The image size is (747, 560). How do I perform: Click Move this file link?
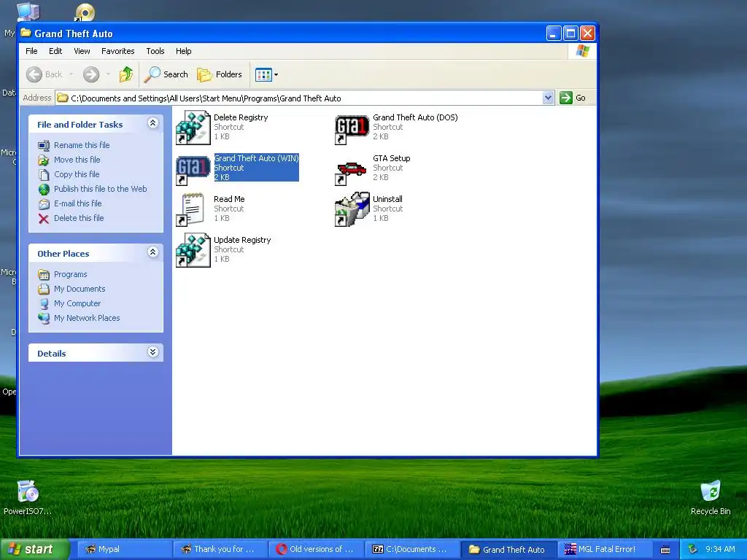pyautogui.click(x=77, y=160)
